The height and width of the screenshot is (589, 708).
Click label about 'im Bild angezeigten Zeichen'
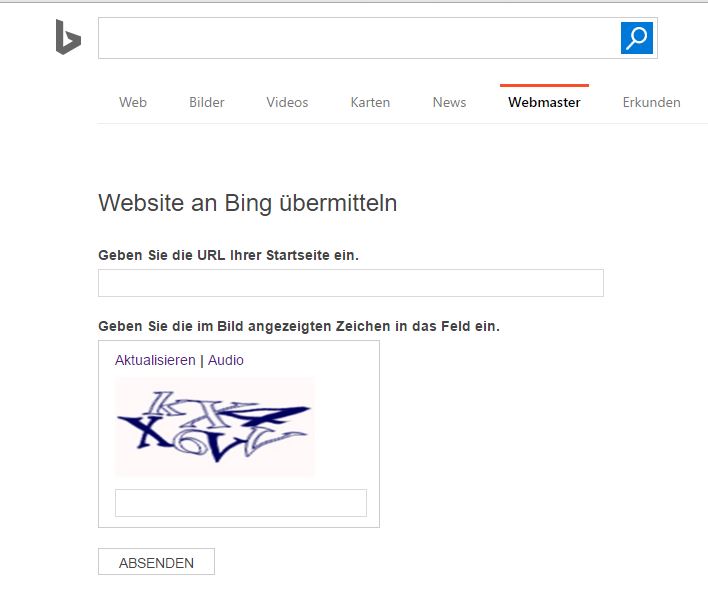(x=299, y=326)
